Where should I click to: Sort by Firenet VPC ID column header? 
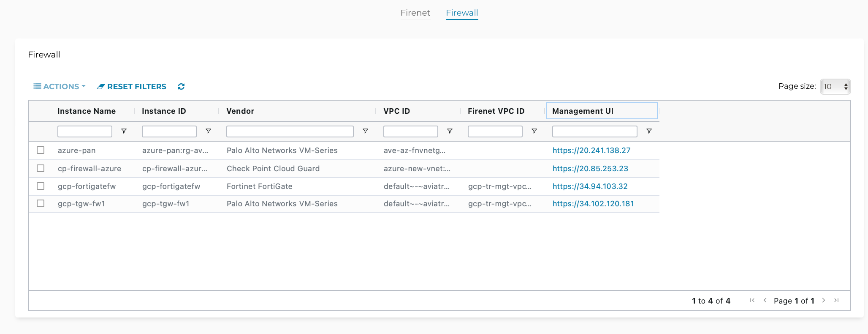[496, 111]
